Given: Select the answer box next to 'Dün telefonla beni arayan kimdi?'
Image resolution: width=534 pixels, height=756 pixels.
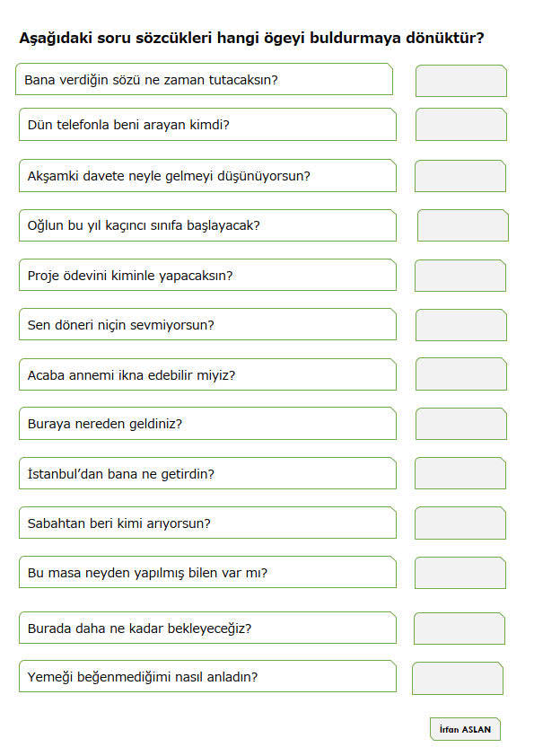Looking at the screenshot, I should 461,125.
